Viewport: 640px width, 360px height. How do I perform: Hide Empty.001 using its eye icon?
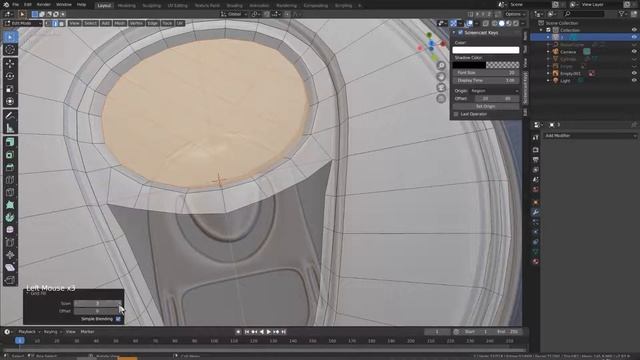pos(634,73)
